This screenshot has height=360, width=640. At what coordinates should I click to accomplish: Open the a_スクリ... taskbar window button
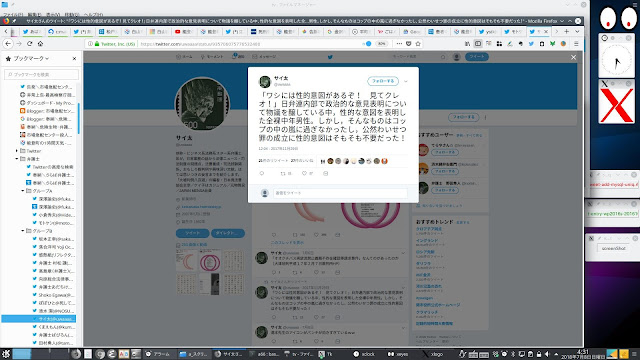194,354
